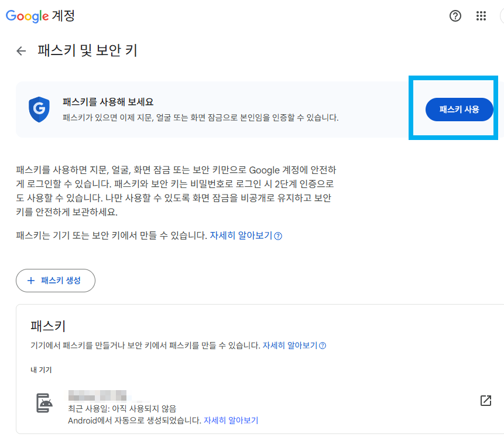The height and width of the screenshot is (444, 504).
Task: Click the blurred device name
Action: point(97,395)
